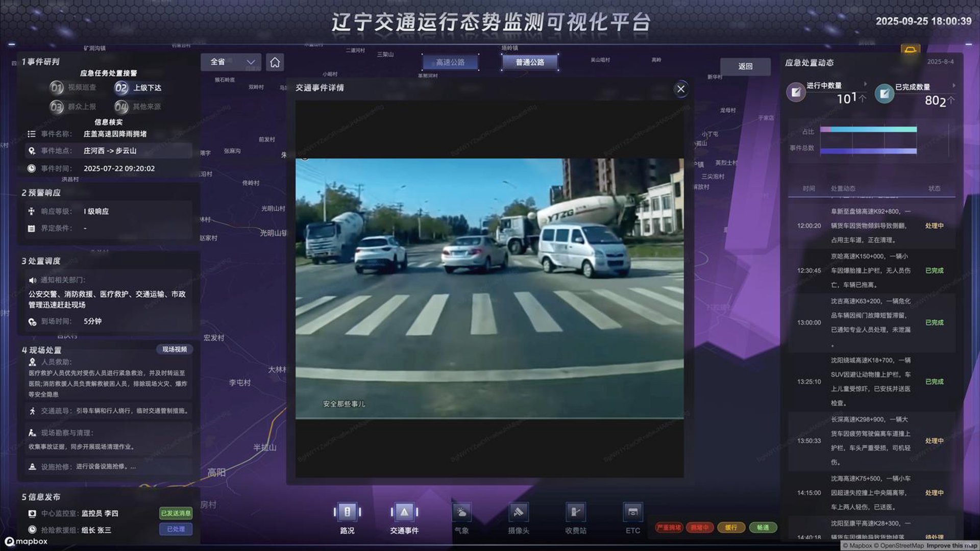Open the 全省 province dropdown
Screen dimensions: 980x551
(231, 62)
